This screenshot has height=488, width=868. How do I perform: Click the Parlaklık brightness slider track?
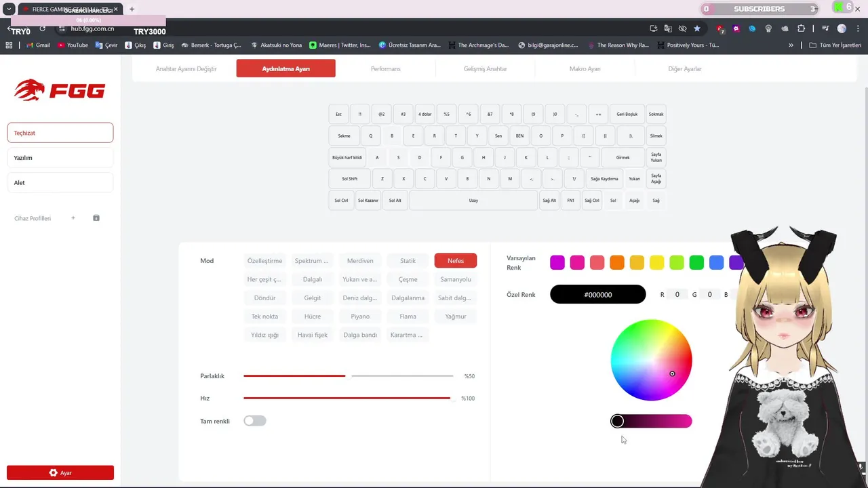(349, 375)
